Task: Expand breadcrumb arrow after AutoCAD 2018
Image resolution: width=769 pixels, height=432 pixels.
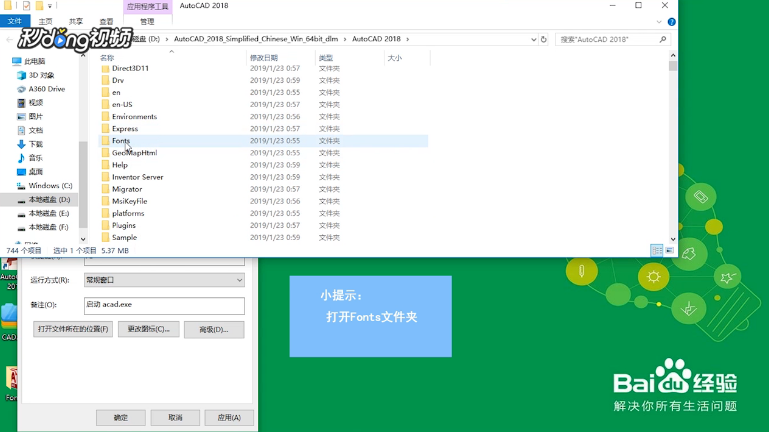Action: tap(407, 39)
